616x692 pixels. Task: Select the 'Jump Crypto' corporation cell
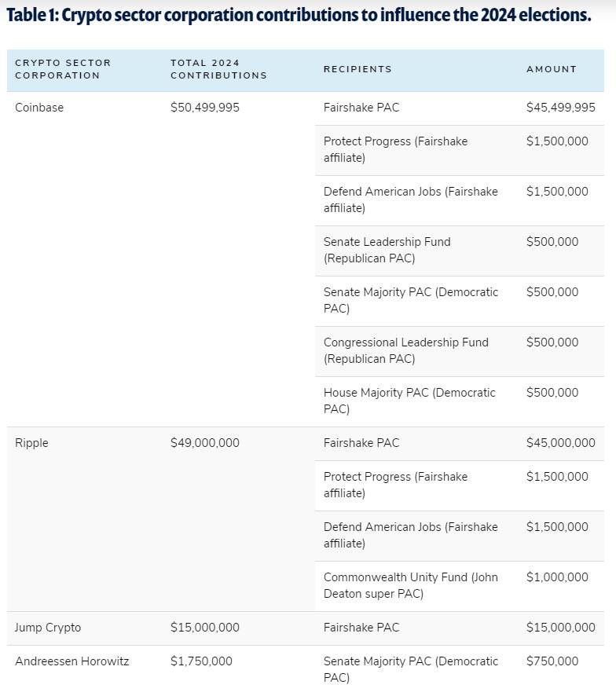coord(48,628)
